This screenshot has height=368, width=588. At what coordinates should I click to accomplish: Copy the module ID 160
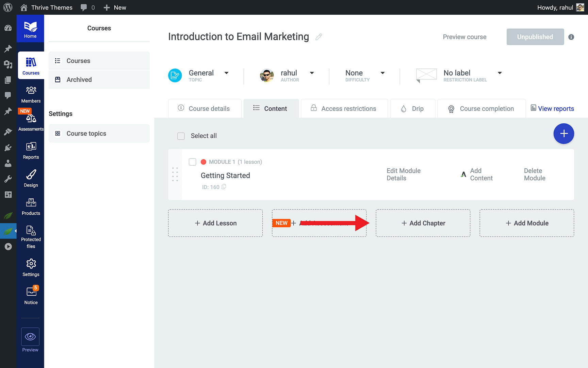(x=224, y=187)
